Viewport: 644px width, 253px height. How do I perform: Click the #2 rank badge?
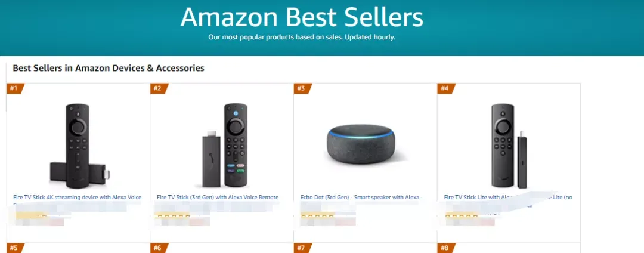pyautogui.click(x=159, y=88)
